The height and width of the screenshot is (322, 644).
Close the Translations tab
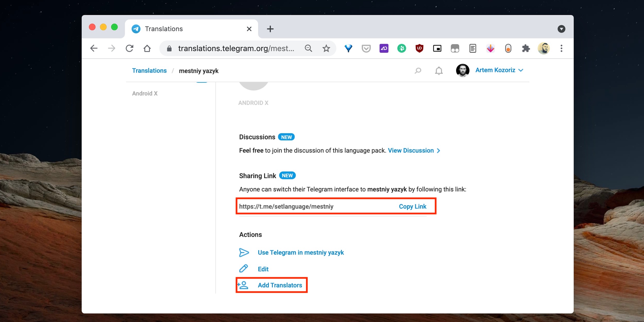(249, 29)
